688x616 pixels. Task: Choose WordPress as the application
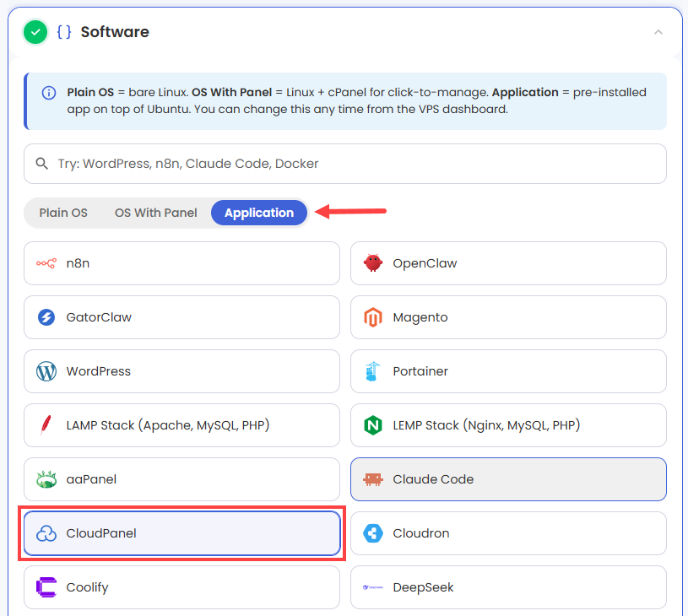181,371
